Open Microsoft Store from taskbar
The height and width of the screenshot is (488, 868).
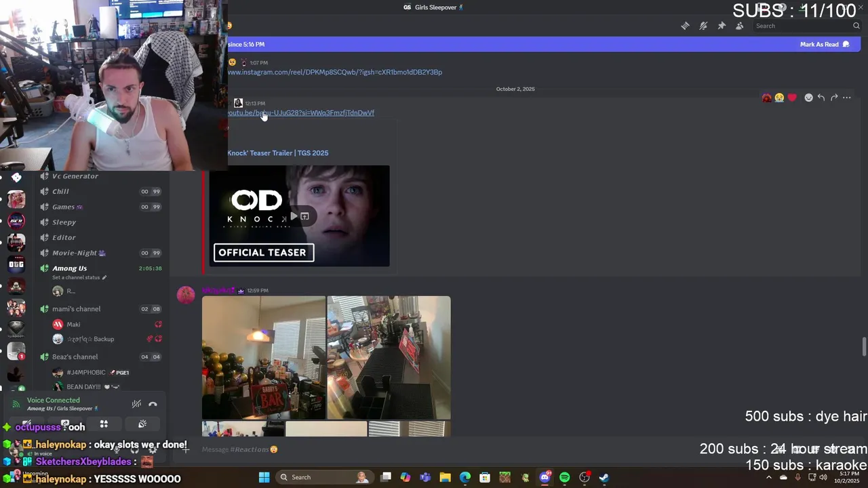485,477
